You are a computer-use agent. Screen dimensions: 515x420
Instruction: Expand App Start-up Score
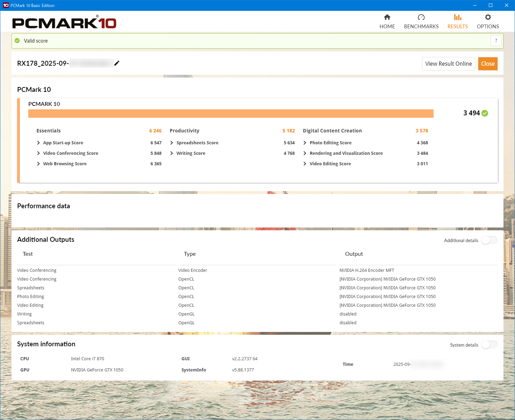[38, 143]
